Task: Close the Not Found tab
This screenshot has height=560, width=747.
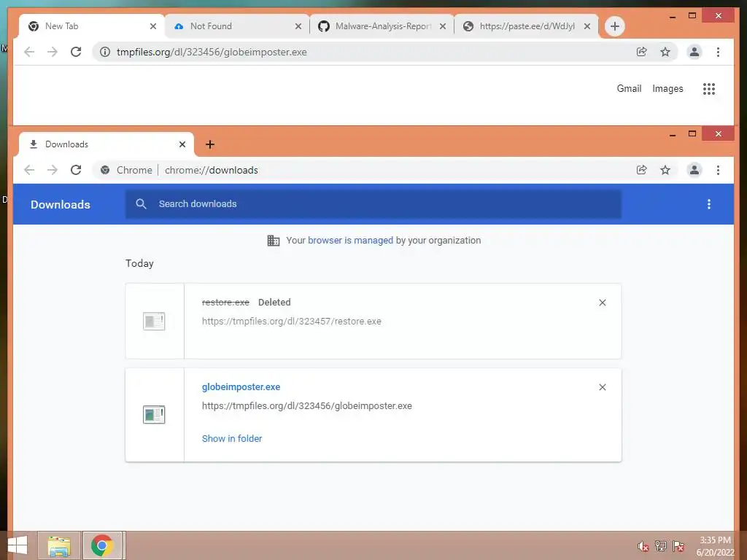Action: [298, 26]
